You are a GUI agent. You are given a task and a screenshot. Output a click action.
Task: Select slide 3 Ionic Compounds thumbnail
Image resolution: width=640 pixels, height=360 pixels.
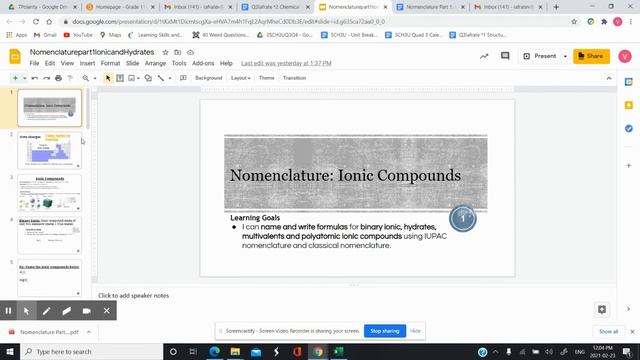pyautogui.click(x=50, y=193)
